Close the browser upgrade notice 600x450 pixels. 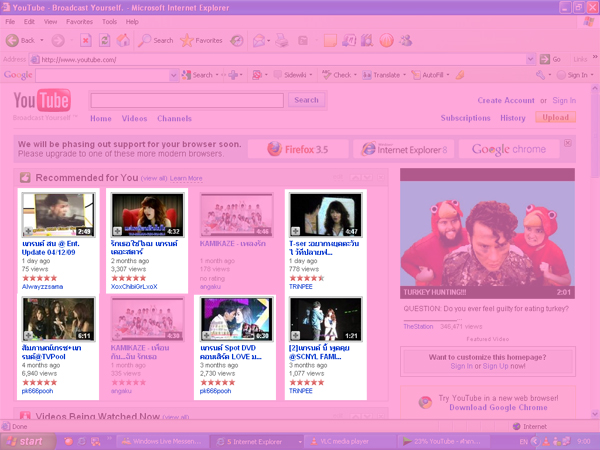point(568,143)
